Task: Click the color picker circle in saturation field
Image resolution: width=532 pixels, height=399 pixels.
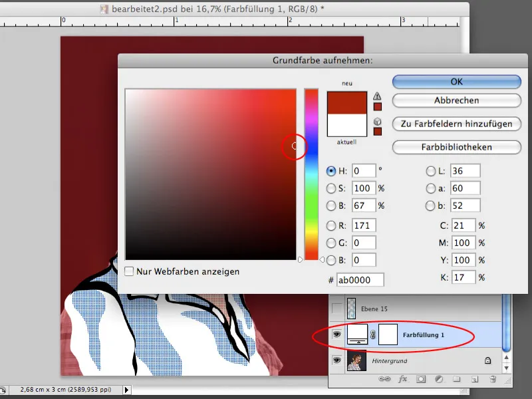Action: [295, 146]
